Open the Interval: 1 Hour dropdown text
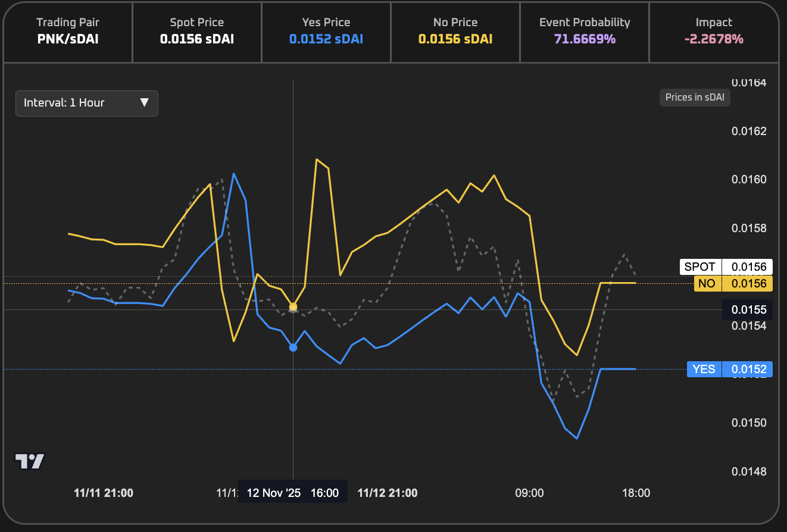The height and width of the screenshot is (532, 787). pyautogui.click(x=64, y=103)
